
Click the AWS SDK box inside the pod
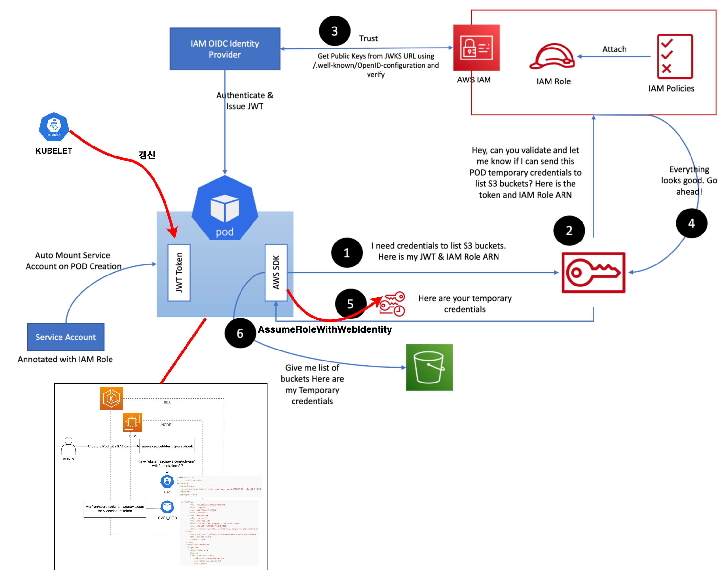pyautogui.click(x=276, y=272)
